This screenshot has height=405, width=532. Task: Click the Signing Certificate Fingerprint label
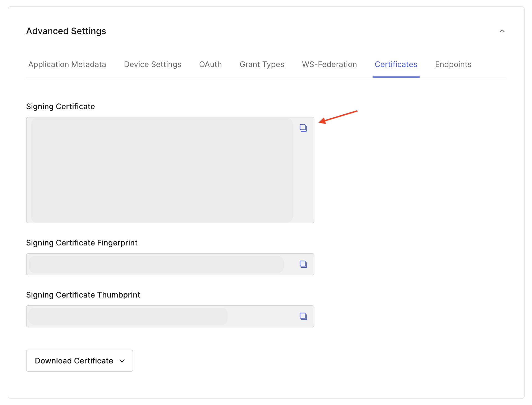click(x=82, y=243)
